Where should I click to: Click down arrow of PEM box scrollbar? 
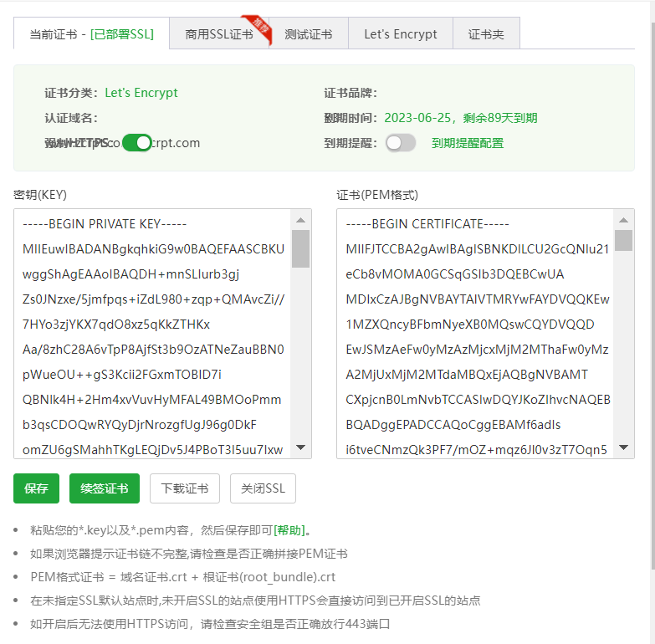coord(623,447)
